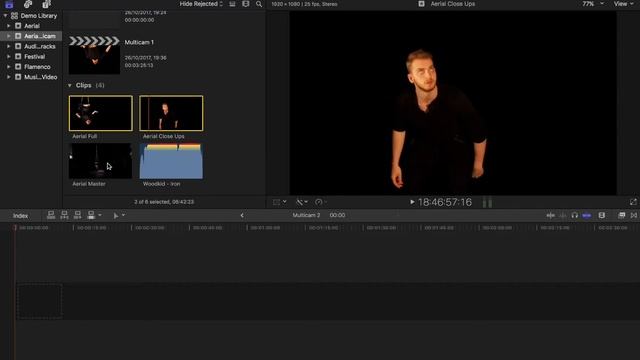This screenshot has width=640, height=360.
Task: Toggle timeline snapping
Action: 587,215
